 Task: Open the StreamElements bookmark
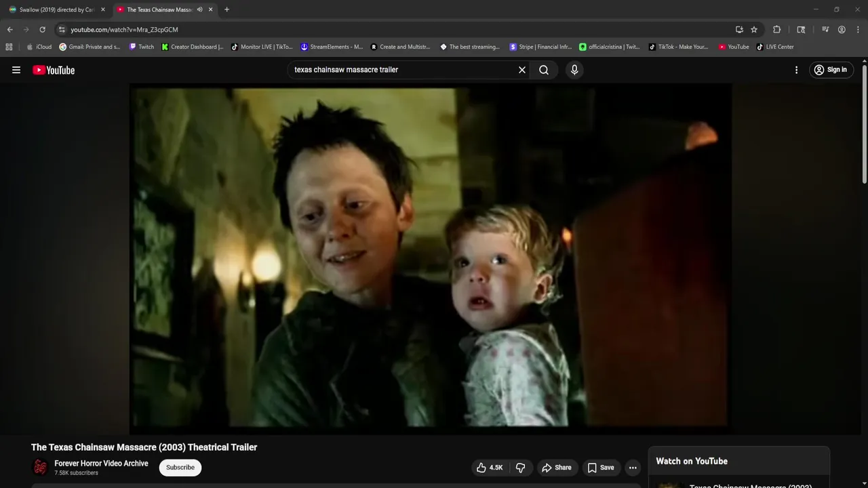[x=332, y=47]
